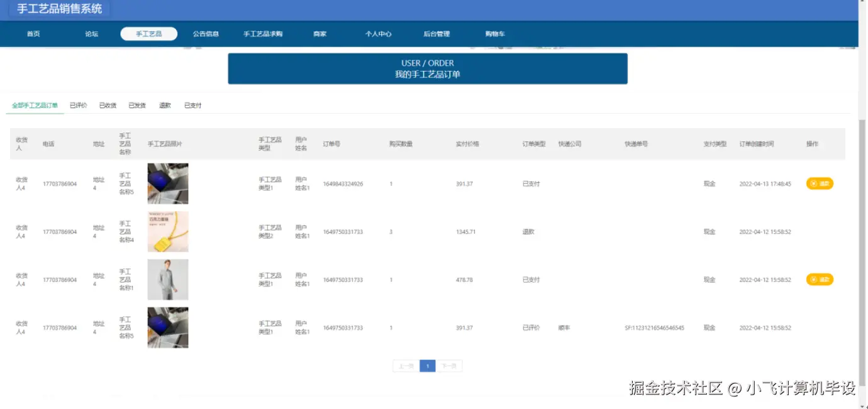
Task: Click the 手工艺品名称4 cell
Action: pos(126,232)
